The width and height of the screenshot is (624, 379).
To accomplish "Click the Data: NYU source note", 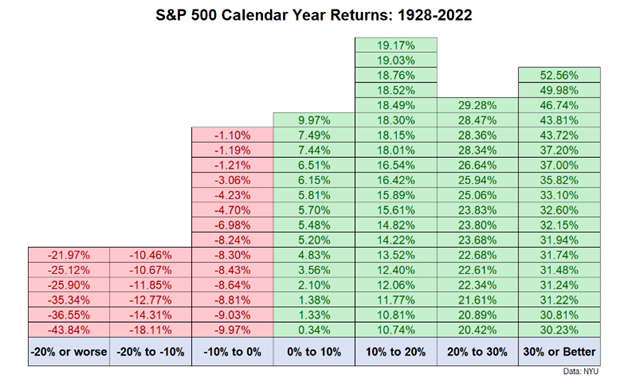I will (581, 371).
